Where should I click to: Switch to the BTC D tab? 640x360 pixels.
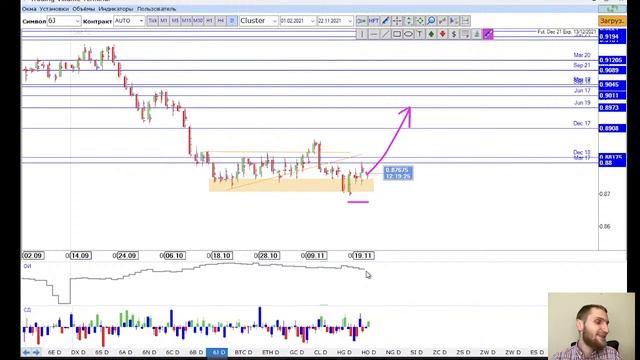(244, 352)
